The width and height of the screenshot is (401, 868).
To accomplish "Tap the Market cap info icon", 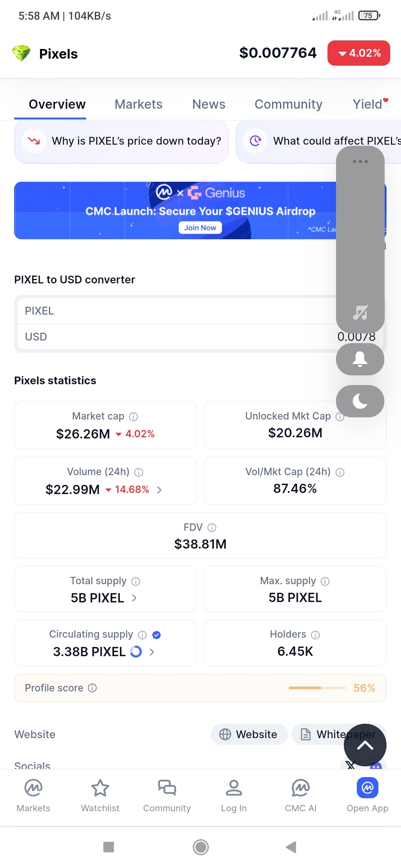I will tap(133, 417).
